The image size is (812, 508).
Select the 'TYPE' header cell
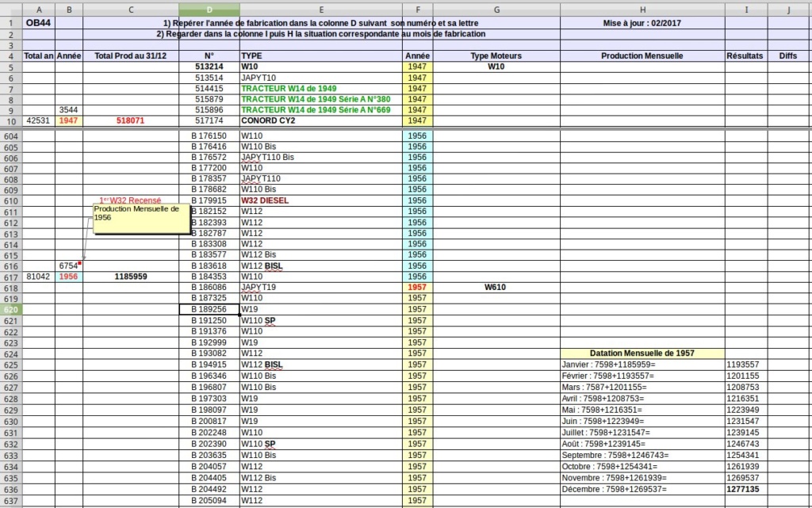pos(321,55)
